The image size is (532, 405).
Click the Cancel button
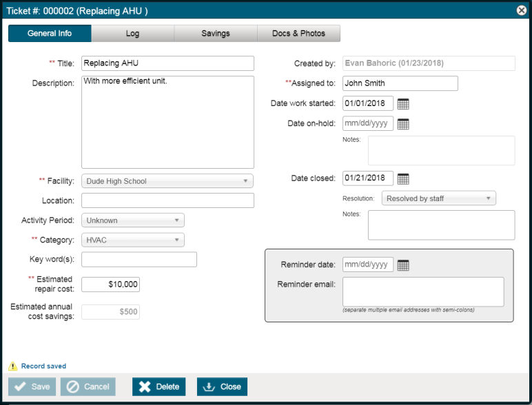(88, 386)
